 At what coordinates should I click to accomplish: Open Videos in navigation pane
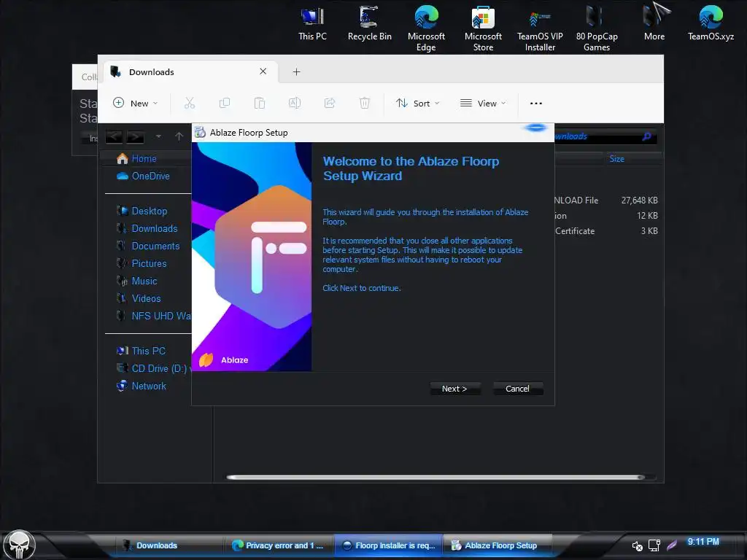[139, 298]
